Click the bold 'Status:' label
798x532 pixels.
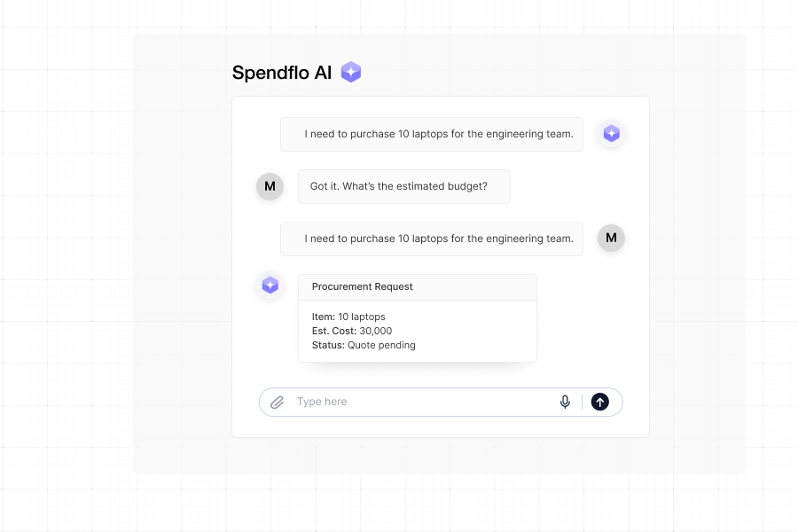[x=328, y=345]
